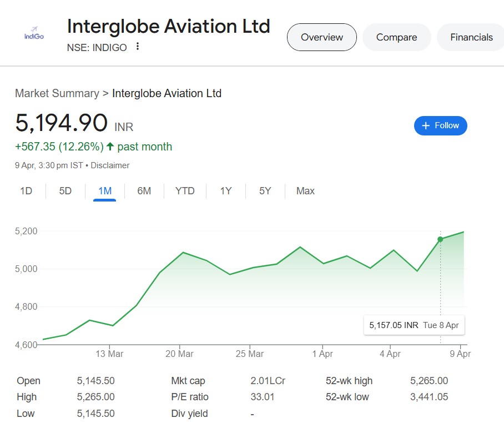Open the three-dot menu beside NSE: INDIGO

(x=138, y=46)
